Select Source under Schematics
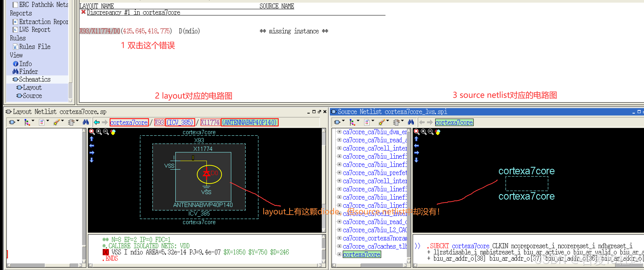The height and width of the screenshot is (270, 644). (x=32, y=96)
